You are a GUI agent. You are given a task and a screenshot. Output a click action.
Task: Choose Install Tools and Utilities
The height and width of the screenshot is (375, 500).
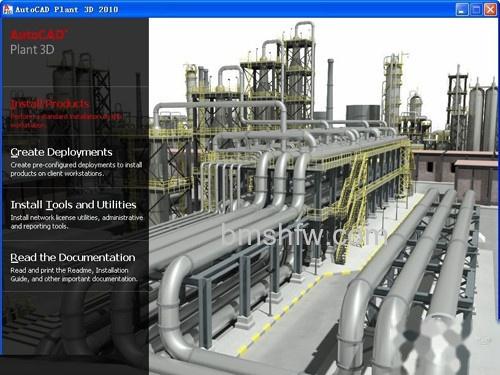point(73,205)
